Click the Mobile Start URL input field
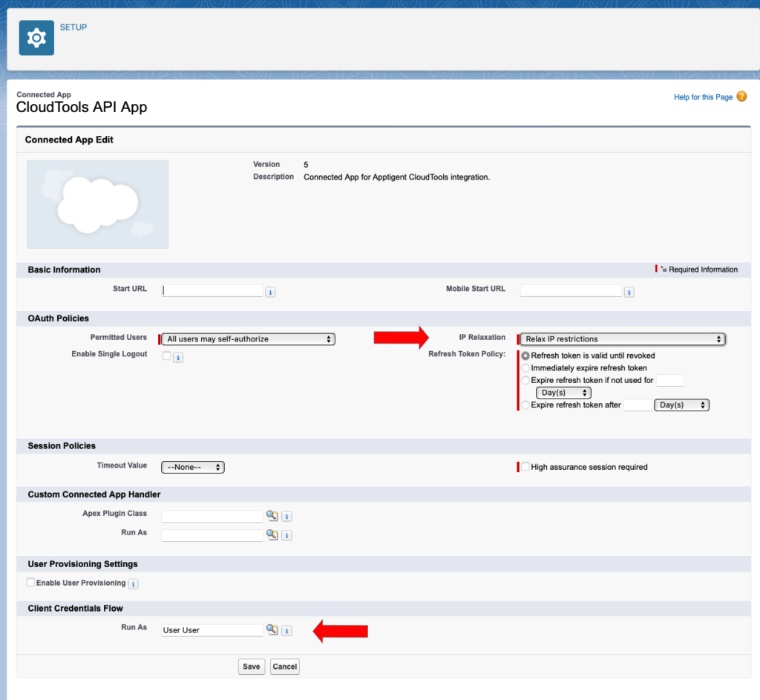The width and height of the screenshot is (760, 700). [571, 290]
